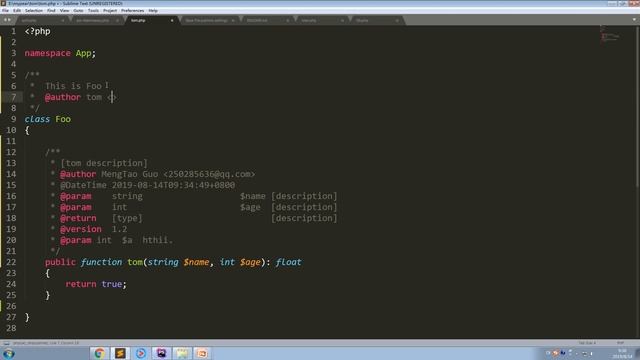Open the blue media player taskbar icon

141,353
